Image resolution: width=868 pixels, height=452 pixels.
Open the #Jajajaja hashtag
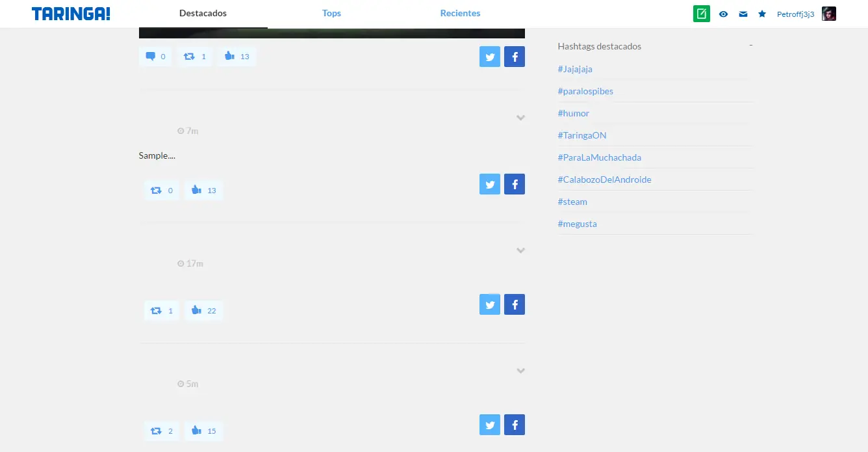pyautogui.click(x=575, y=69)
